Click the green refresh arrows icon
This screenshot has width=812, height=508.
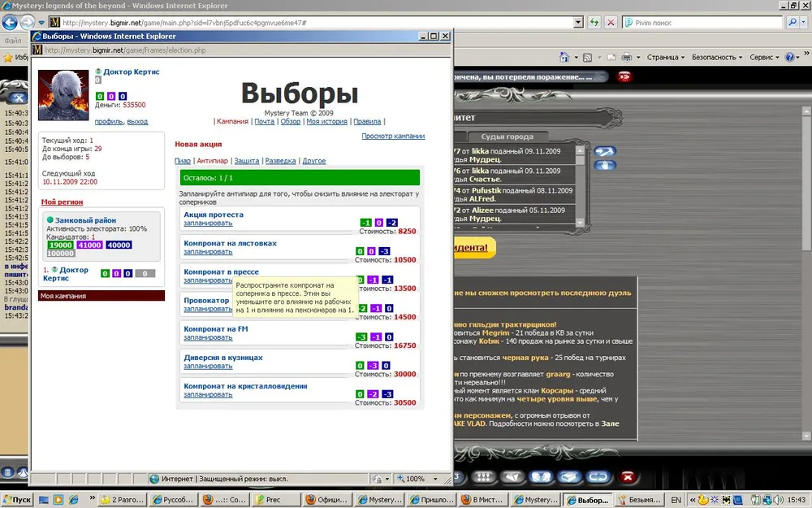pos(594,23)
